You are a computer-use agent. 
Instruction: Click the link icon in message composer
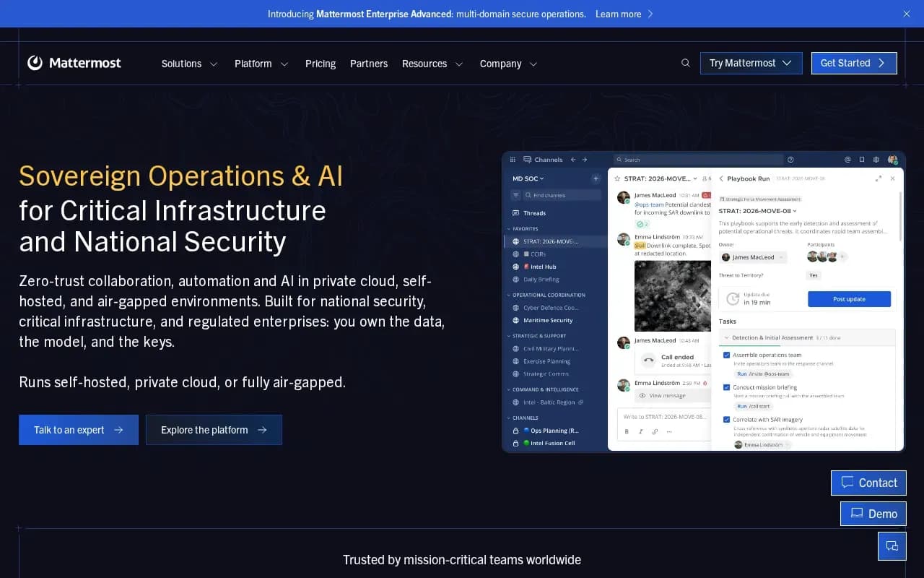[655, 431]
